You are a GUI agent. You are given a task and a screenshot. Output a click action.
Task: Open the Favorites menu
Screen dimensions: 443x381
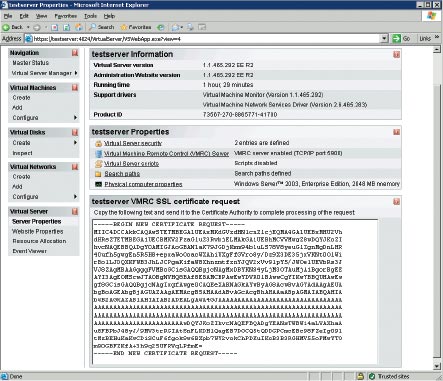(66, 16)
